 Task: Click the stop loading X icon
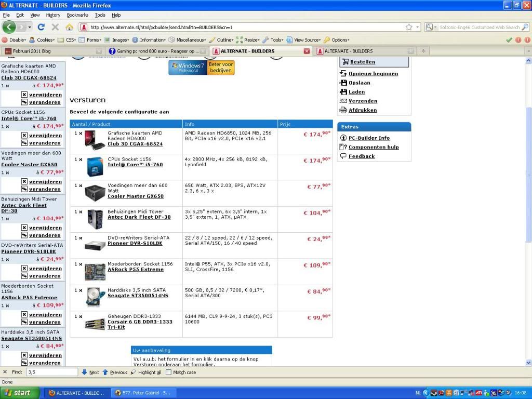coord(55,27)
